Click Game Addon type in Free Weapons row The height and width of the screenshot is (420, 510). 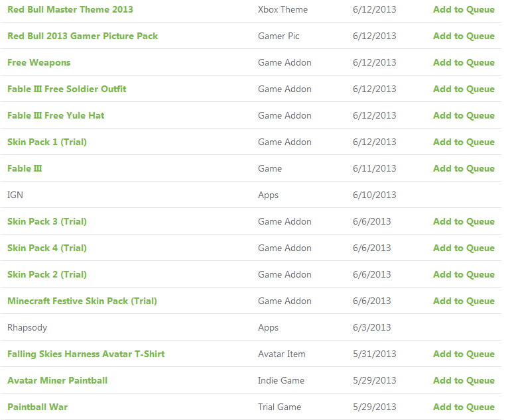(x=285, y=63)
